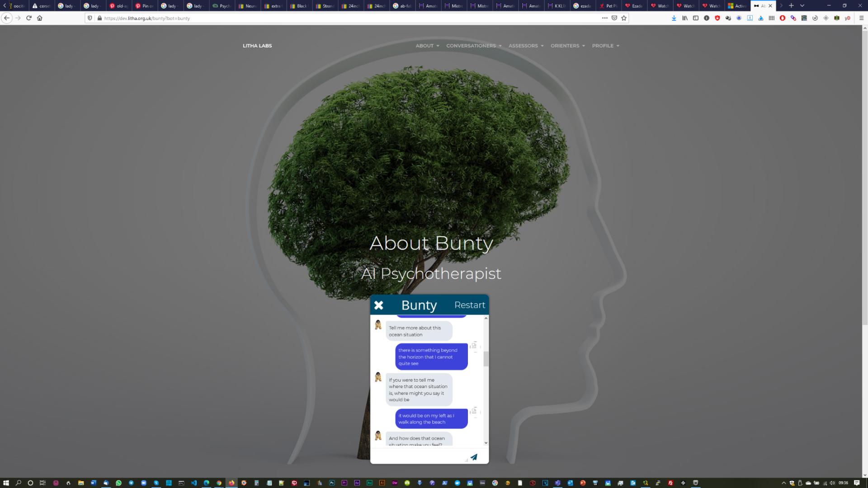Screen dimensions: 868x488
Task: Open the Firefox hamburger menu
Action: [861, 18]
